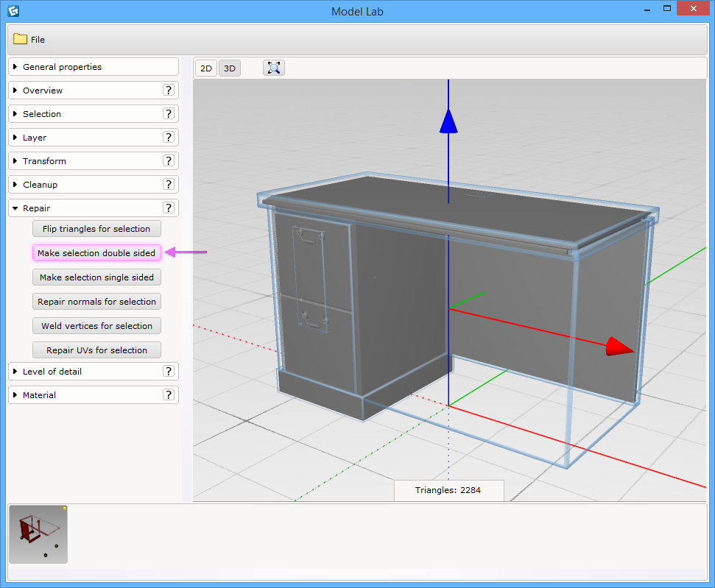Click Repair normals for selection

(x=96, y=301)
